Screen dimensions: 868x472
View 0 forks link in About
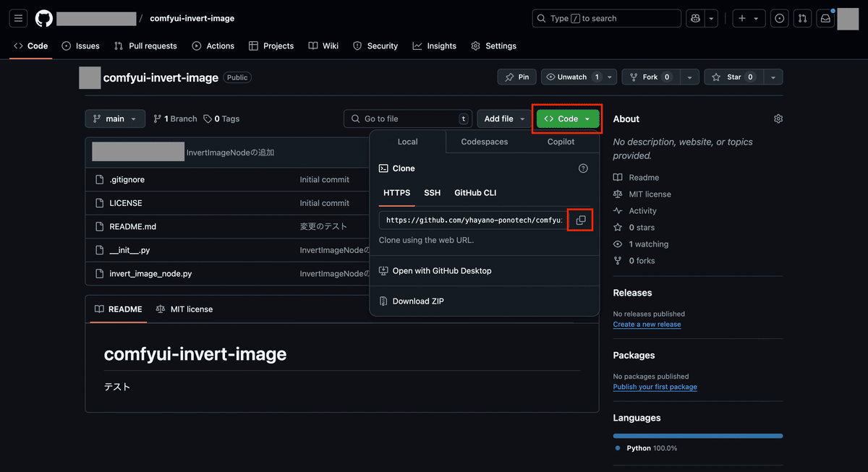634,260
